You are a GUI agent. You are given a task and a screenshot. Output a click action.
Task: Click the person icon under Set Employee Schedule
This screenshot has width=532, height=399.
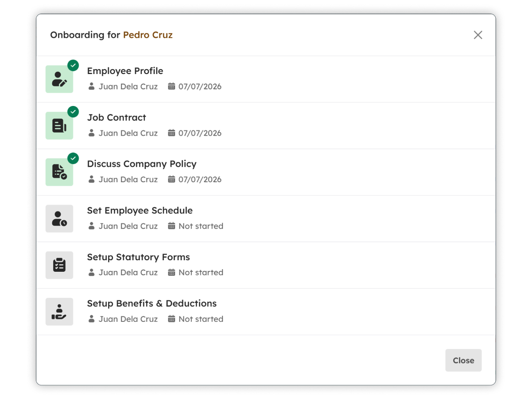pos(91,226)
